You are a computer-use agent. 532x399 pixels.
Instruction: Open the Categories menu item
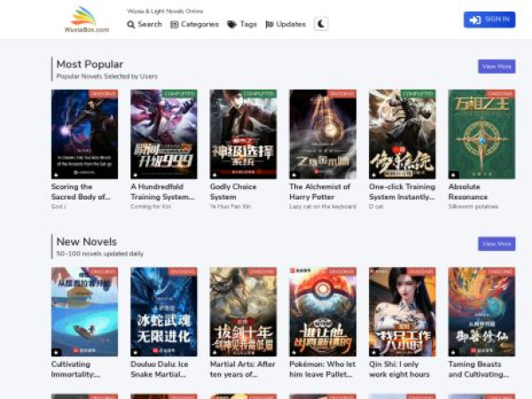tap(199, 25)
